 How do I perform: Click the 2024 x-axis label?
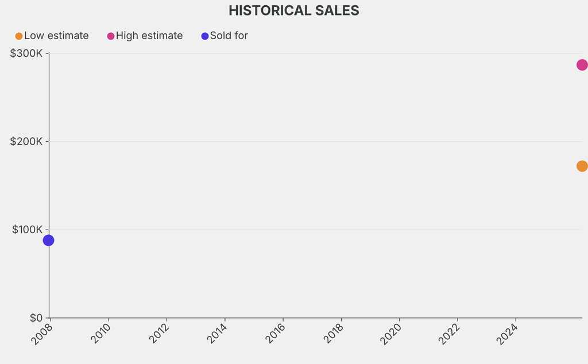[508, 333]
